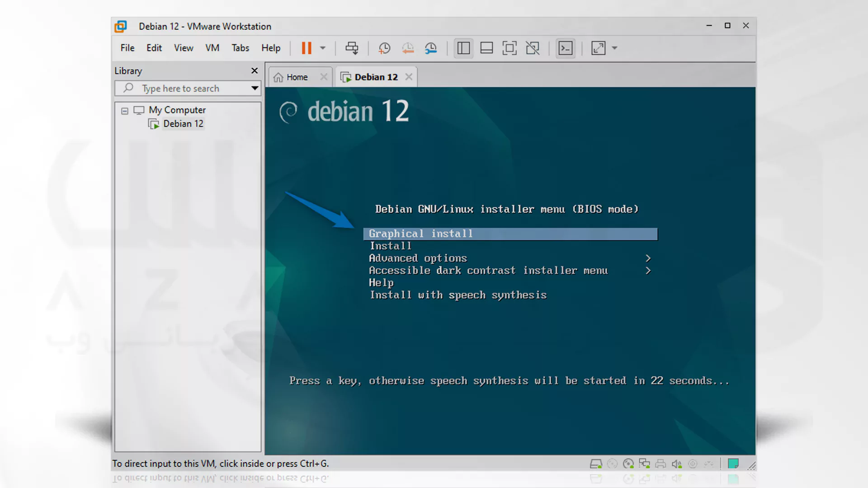Toggle the thumbnail bar view icon

tap(486, 48)
